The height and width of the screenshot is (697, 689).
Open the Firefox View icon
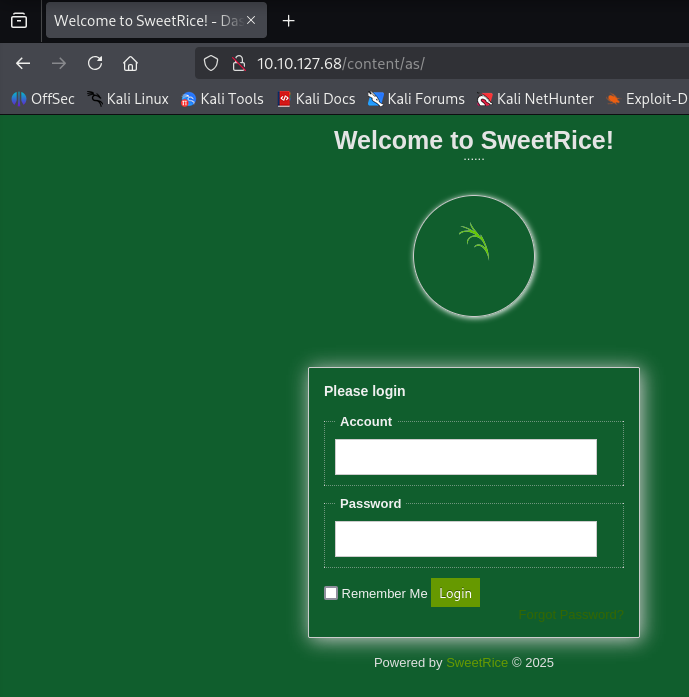[19, 20]
